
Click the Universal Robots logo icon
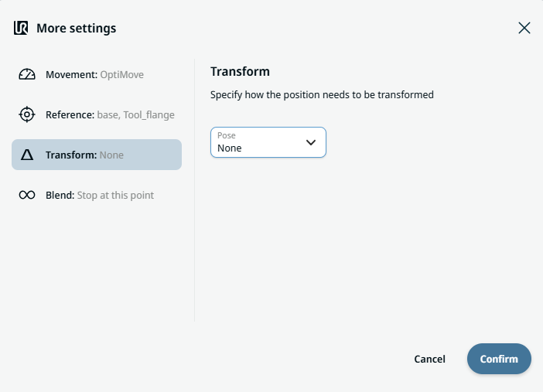[x=21, y=29]
